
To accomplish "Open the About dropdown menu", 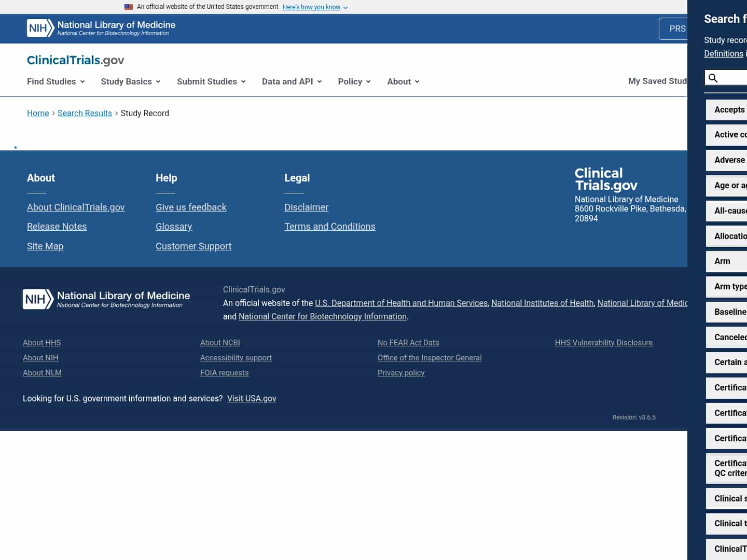I will (x=403, y=81).
